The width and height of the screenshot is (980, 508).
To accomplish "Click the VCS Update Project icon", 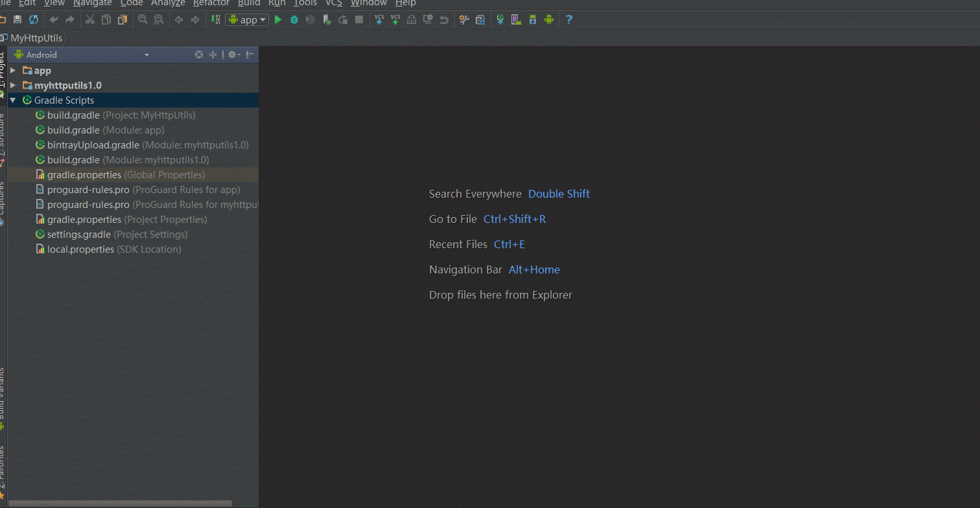I will pos(380,20).
